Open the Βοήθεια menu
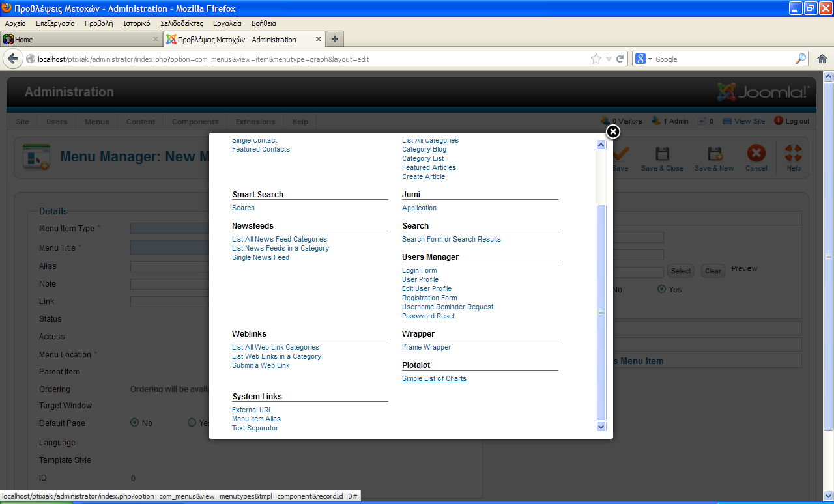The width and height of the screenshot is (834, 504). pyautogui.click(x=264, y=23)
